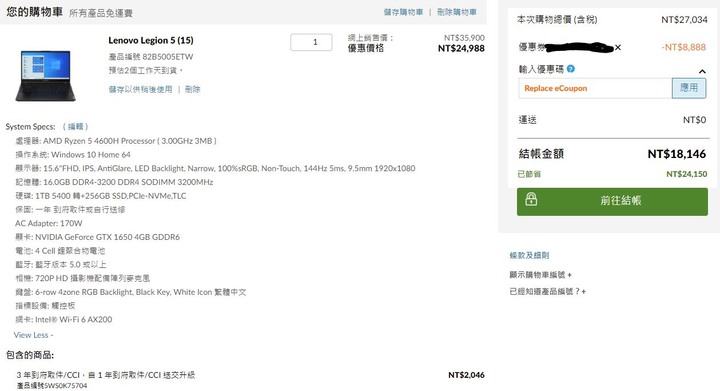Image resolution: width=720 pixels, height=391 pixels.
Task: Focus the Replace eCoupon input field
Action: click(595, 88)
